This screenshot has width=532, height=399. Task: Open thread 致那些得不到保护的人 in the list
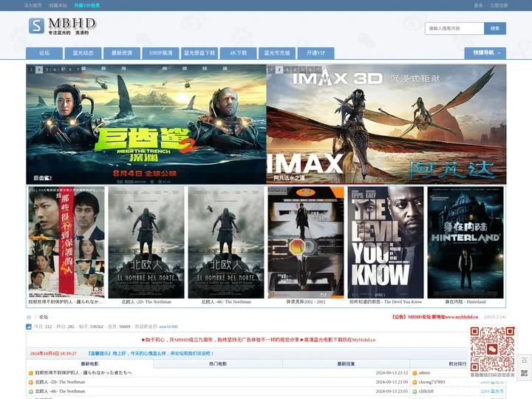coord(83,372)
